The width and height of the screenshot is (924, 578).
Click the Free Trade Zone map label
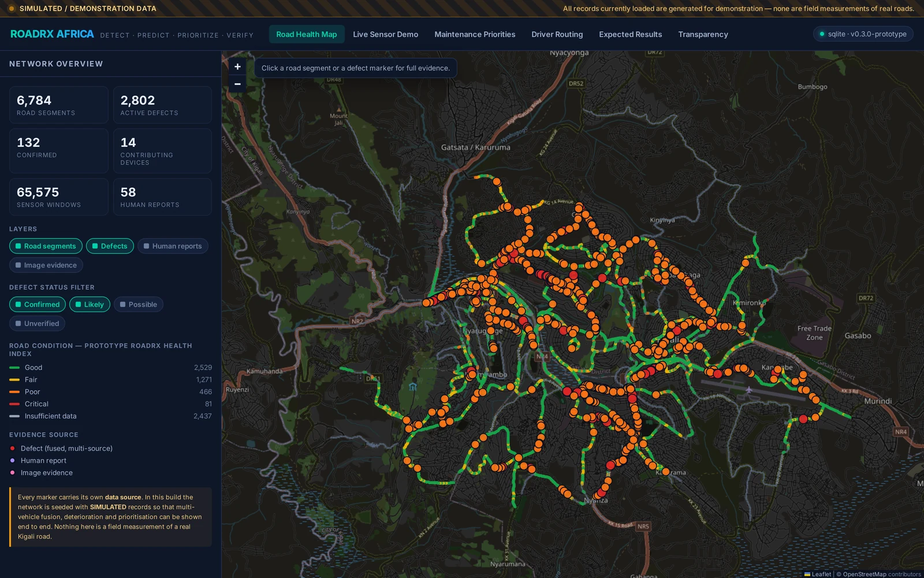814,333
